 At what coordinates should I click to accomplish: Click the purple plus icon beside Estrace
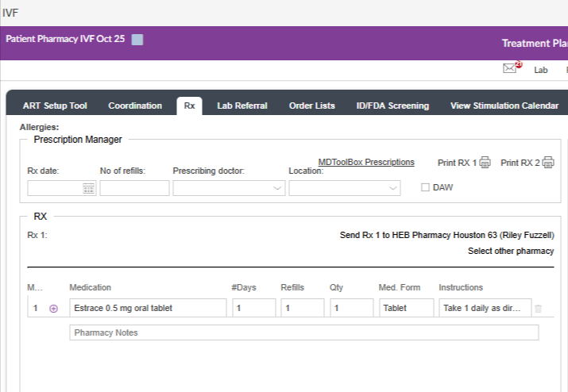point(54,309)
